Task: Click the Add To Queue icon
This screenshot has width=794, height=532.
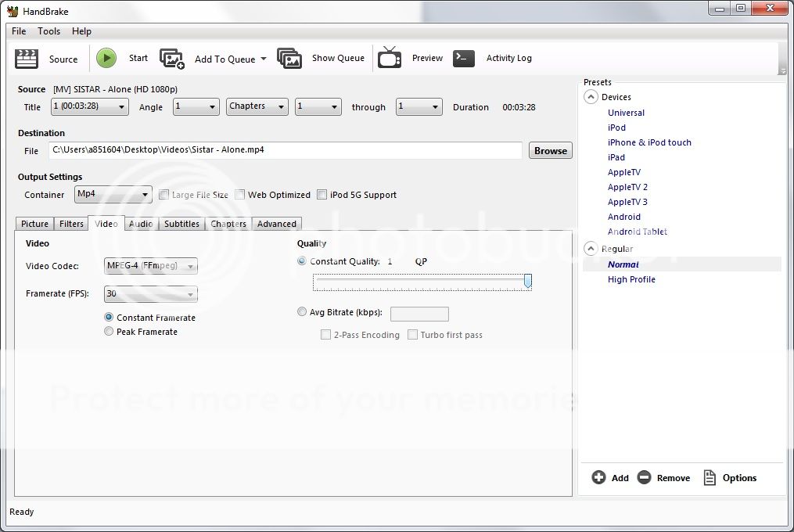Action: point(172,59)
